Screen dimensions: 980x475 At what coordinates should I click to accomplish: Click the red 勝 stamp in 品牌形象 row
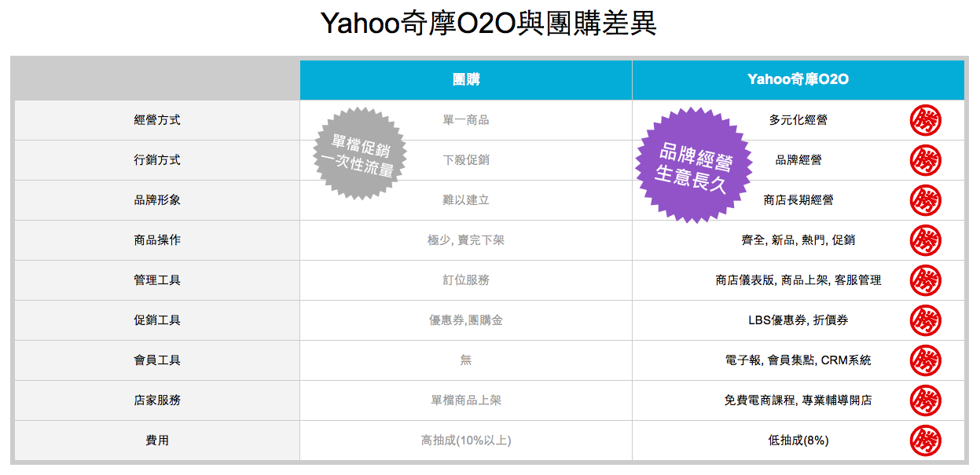click(x=925, y=200)
